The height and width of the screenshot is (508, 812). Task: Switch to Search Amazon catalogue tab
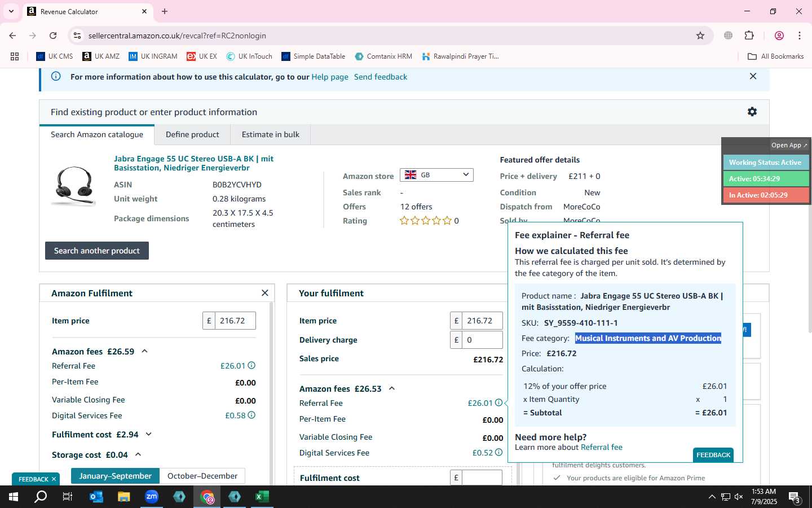tap(97, 134)
